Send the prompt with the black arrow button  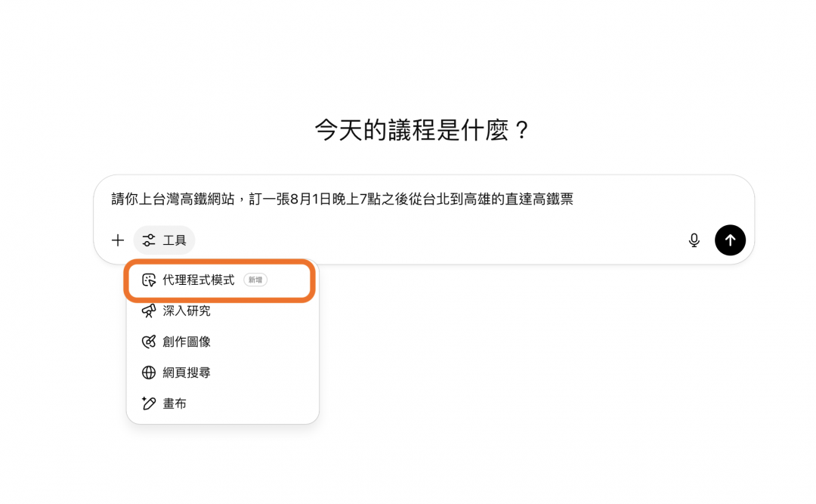730,240
